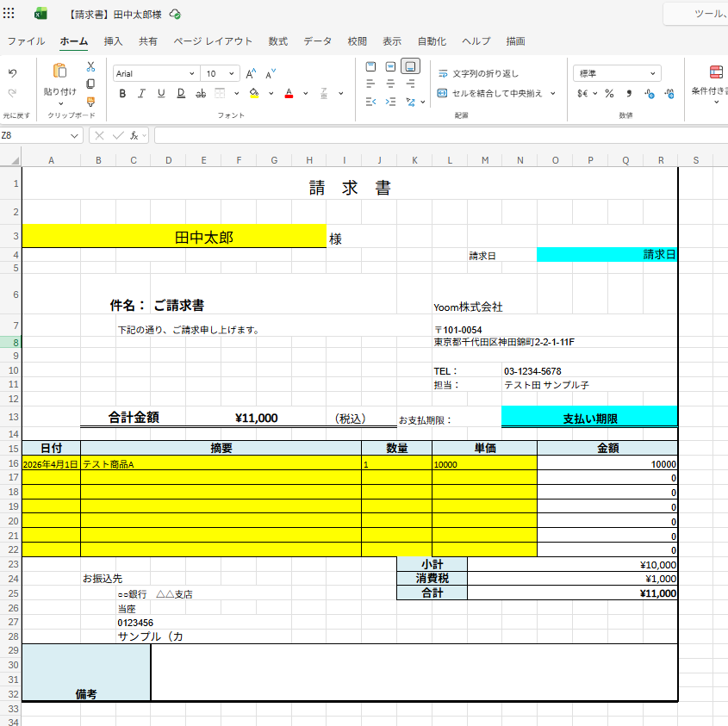Click the Insert Function fx icon
Viewport: 728px width, 726px height.
tap(134, 135)
